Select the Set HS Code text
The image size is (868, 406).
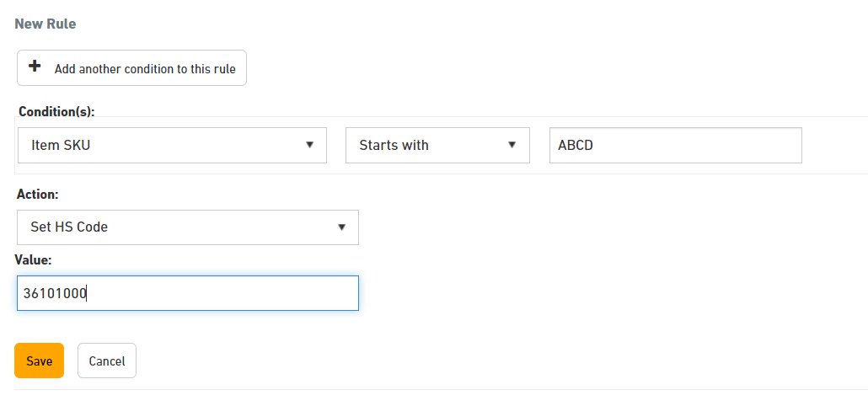tap(69, 227)
